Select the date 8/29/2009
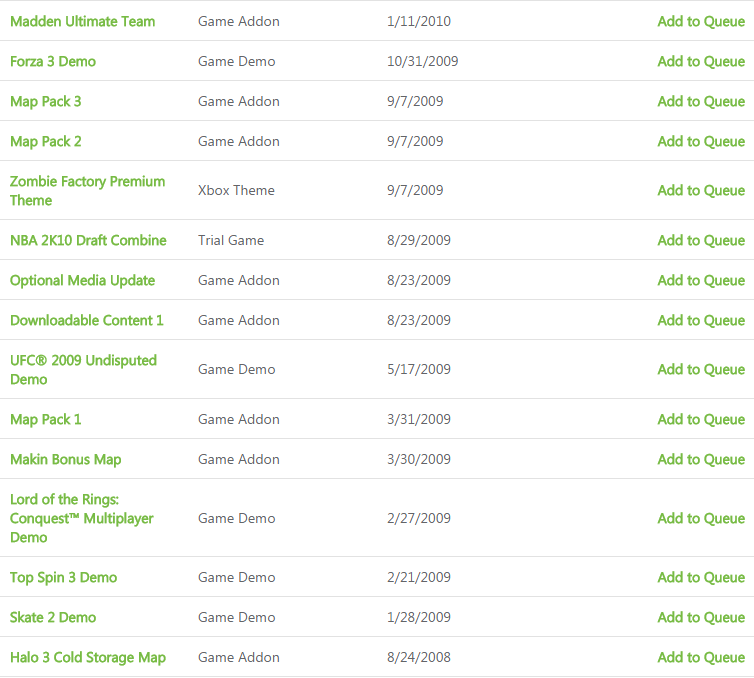Screen dimensions: 754x678 (x=419, y=240)
